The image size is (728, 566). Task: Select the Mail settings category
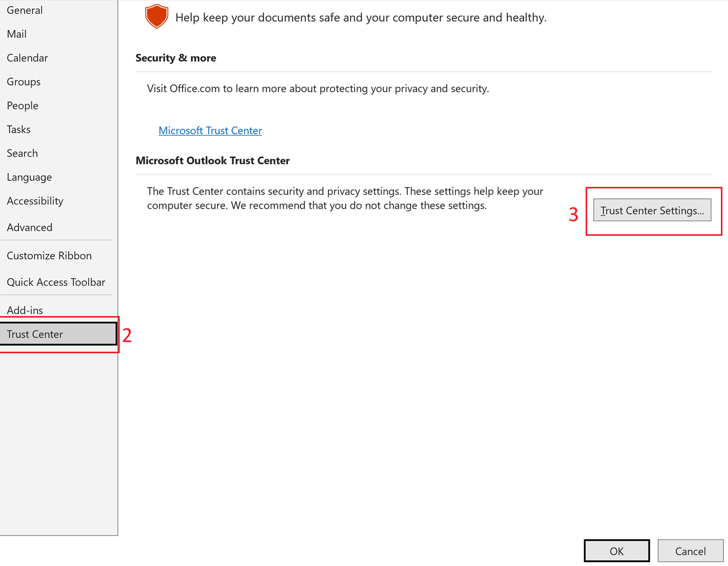pyautogui.click(x=17, y=34)
